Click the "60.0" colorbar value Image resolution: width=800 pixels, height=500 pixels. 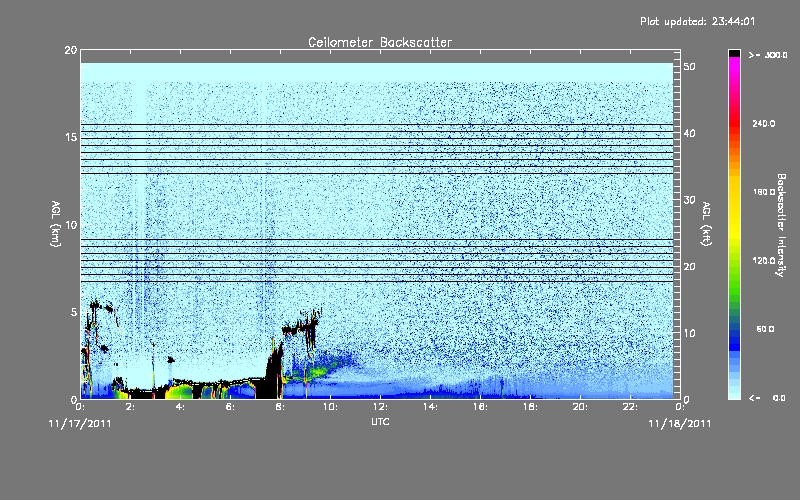(765, 329)
